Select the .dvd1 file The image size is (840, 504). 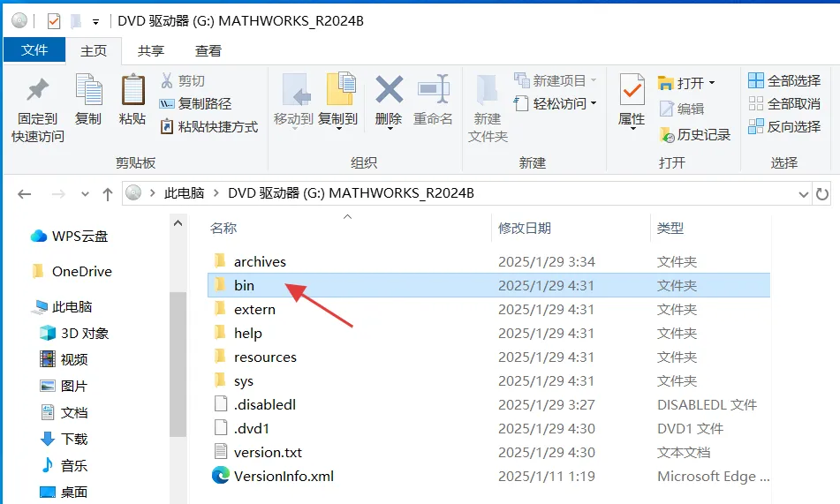coord(488,428)
